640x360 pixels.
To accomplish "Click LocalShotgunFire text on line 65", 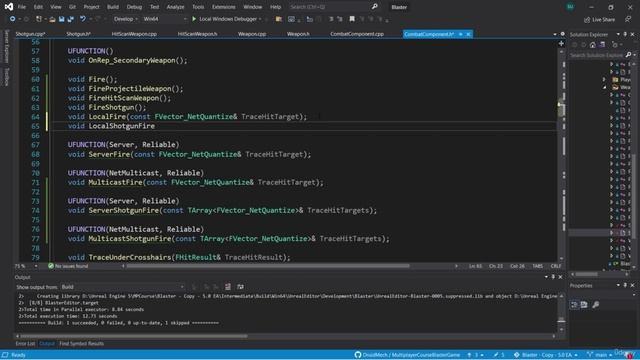I will pyautogui.click(x=122, y=126).
